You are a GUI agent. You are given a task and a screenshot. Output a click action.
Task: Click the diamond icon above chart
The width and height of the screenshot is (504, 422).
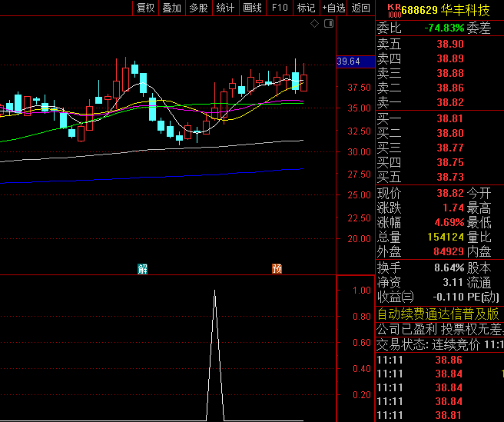[x=314, y=24]
